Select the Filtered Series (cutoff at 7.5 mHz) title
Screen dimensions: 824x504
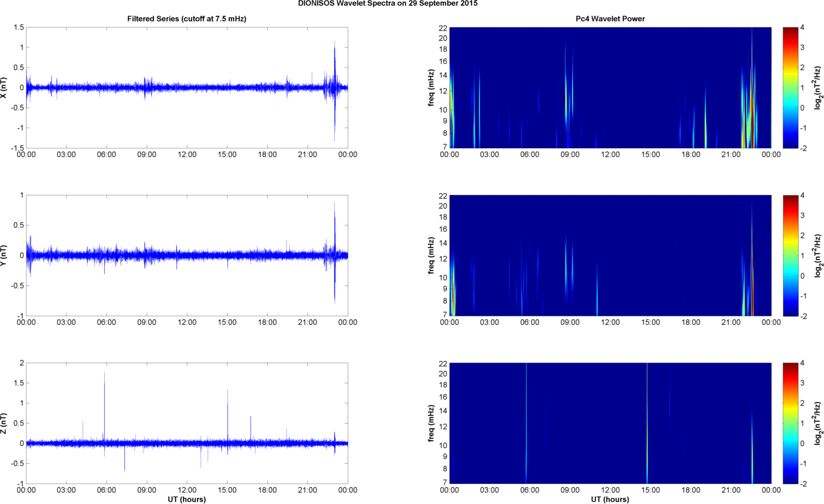pyautogui.click(x=187, y=19)
